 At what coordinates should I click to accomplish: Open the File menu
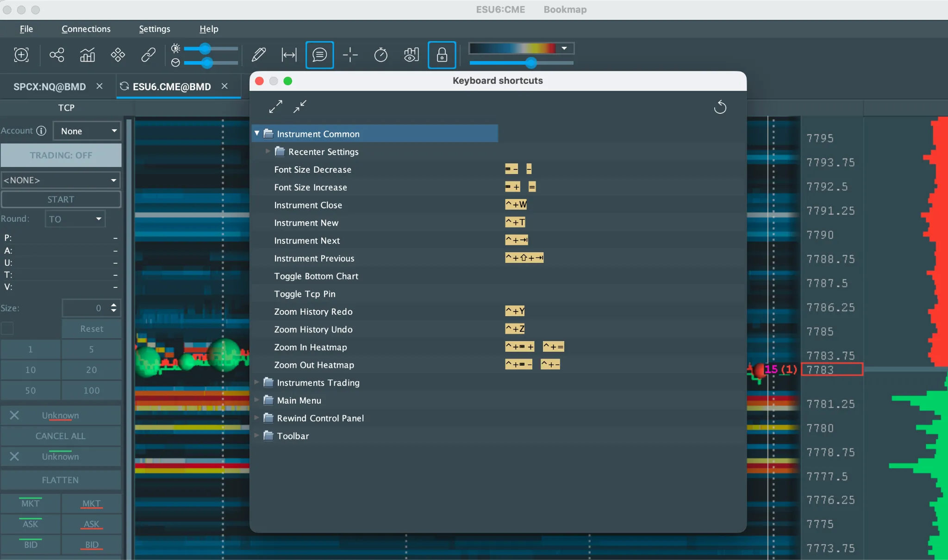[26, 29]
